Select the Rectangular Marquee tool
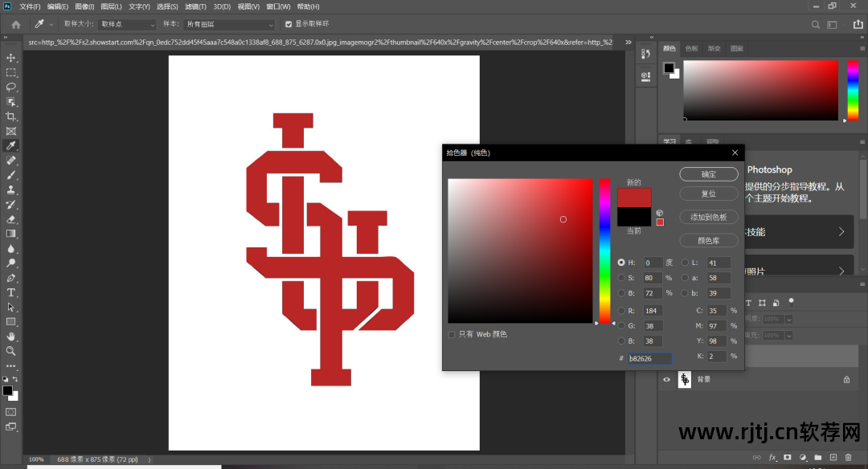The height and width of the screenshot is (469, 868). coord(10,72)
